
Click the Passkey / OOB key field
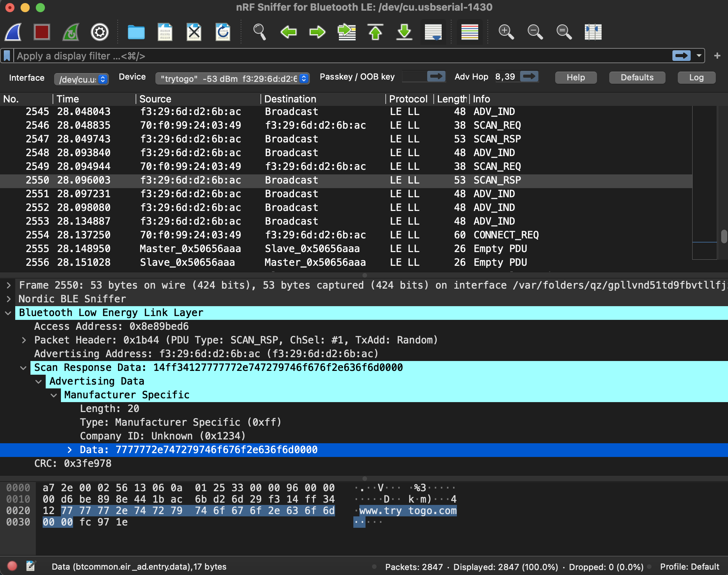click(414, 77)
